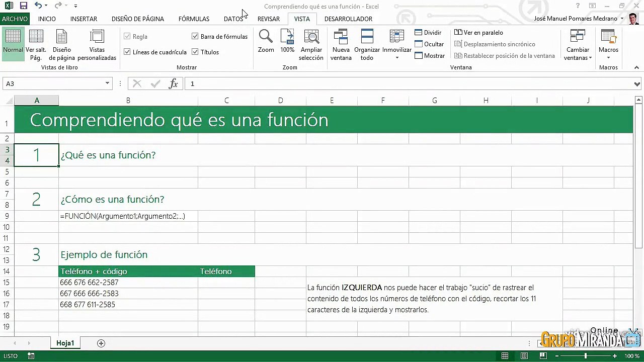Select row 9 header
644x362 pixels.
click(7, 216)
